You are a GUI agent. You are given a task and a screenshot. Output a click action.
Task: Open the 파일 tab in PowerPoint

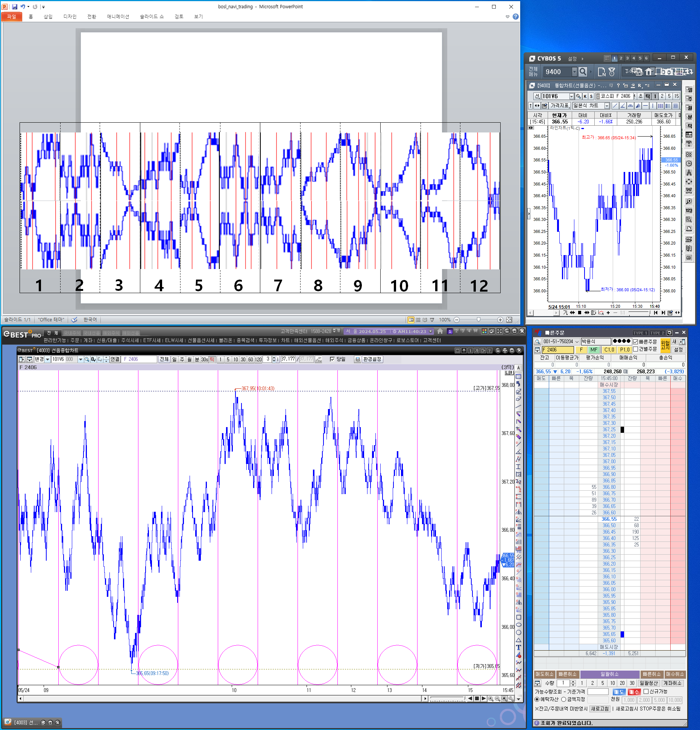tap(12, 17)
